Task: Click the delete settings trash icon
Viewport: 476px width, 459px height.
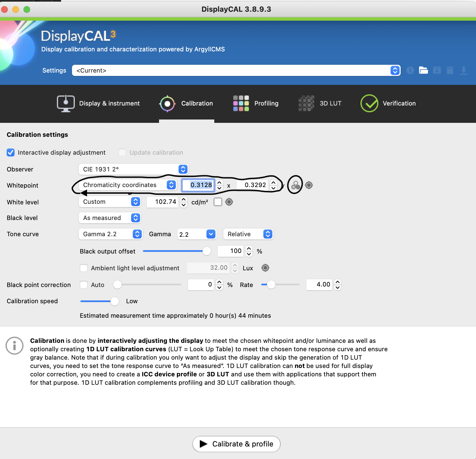Action: (450, 70)
